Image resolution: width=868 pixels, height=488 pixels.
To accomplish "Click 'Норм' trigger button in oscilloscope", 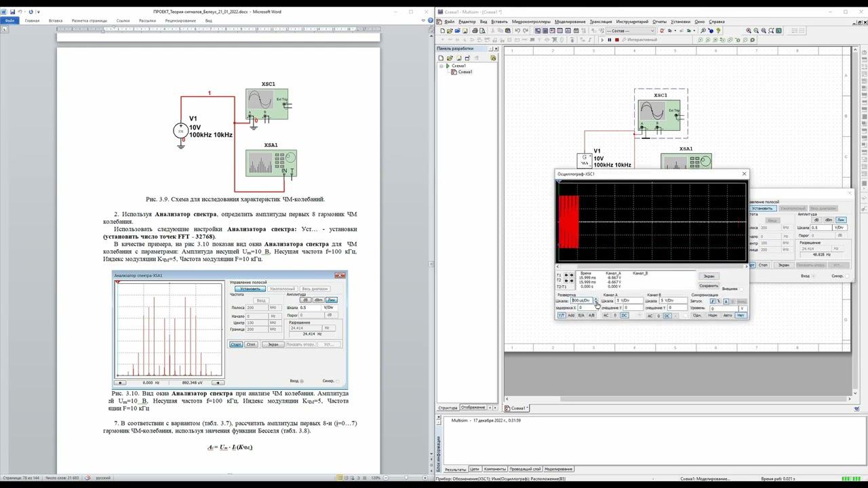I will pos(713,315).
